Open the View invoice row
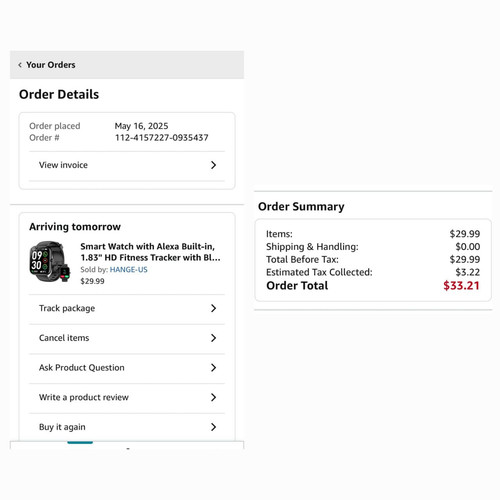Viewport: 500px width, 500px height. pyautogui.click(x=127, y=165)
